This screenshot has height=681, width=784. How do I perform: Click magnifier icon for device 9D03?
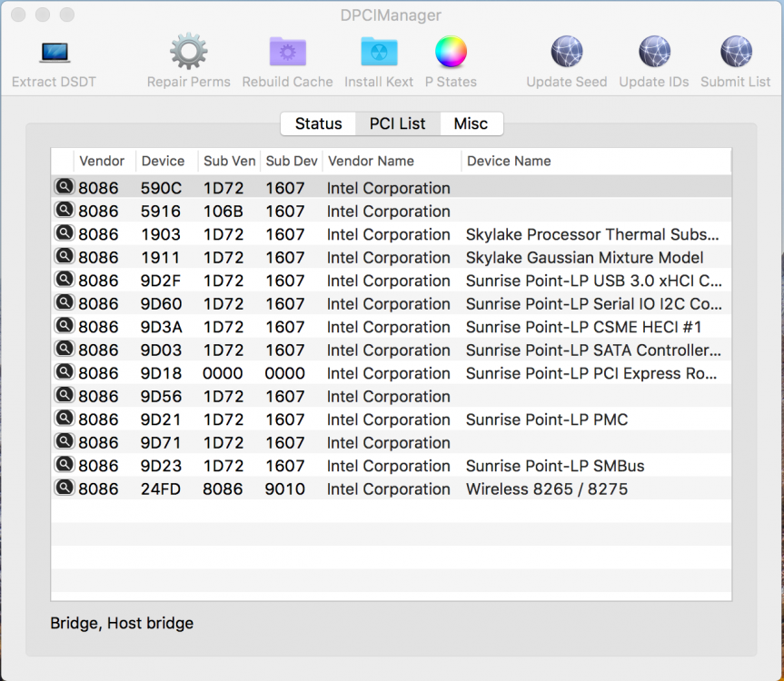[x=65, y=349]
